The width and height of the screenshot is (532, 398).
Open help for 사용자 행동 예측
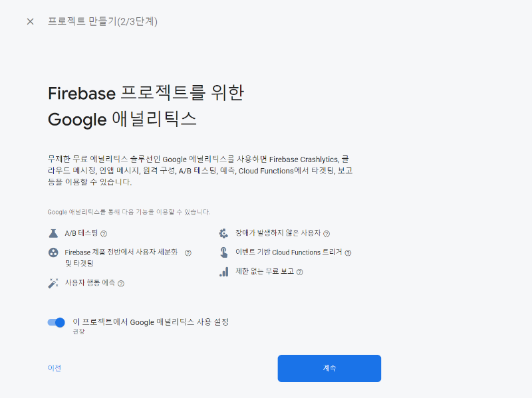[121, 284]
